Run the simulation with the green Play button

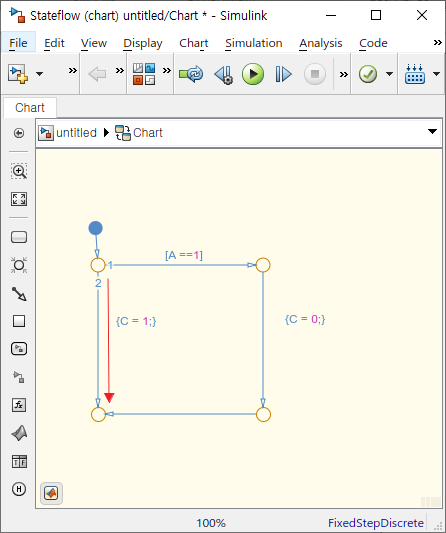click(x=253, y=74)
